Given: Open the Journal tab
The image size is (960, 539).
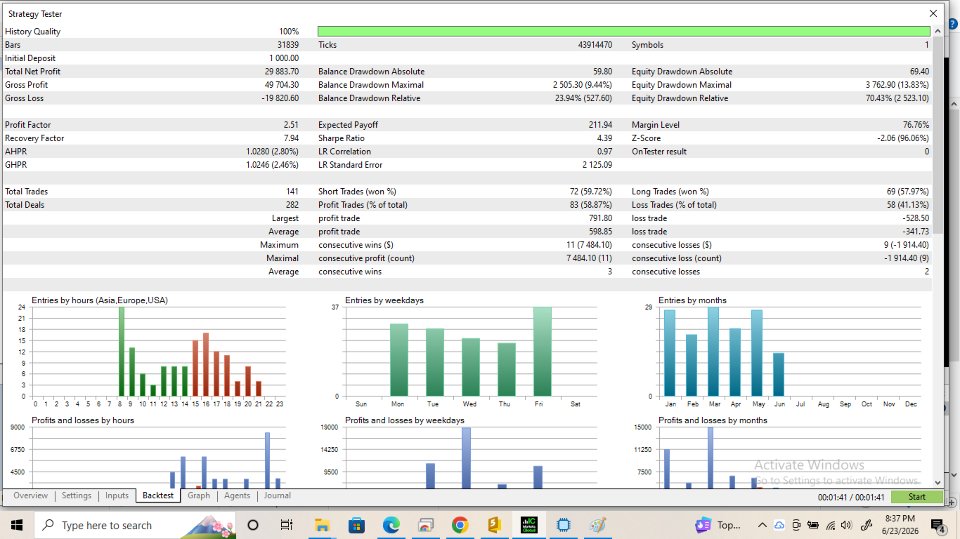Looking at the screenshot, I should [x=277, y=496].
